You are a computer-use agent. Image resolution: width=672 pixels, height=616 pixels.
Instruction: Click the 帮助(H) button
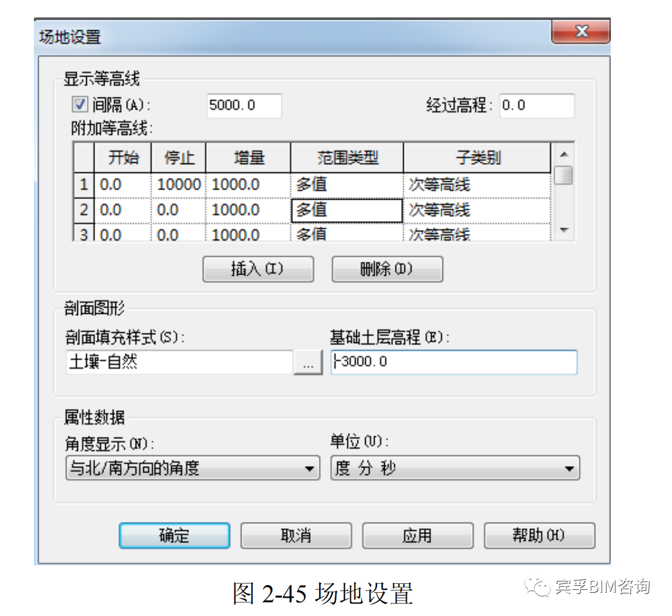point(539,536)
